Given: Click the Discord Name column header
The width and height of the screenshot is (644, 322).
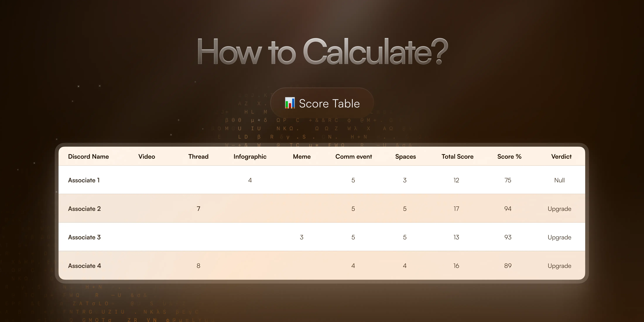Looking at the screenshot, I should [88, 156].
